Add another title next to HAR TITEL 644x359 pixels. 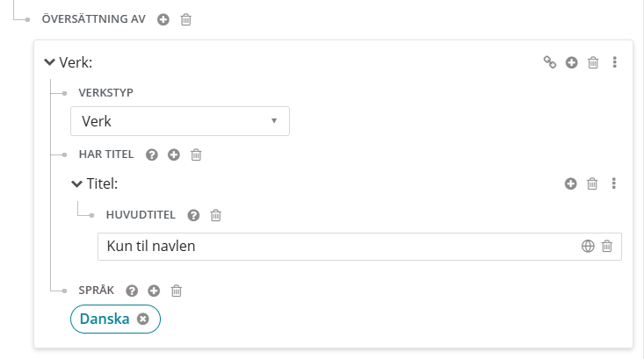coord(174,154)
